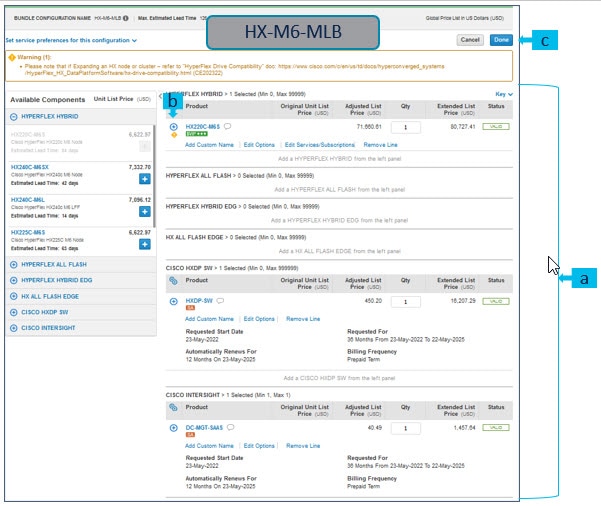Image resolution: width=601 pixels, height=506 pixels.
Task: Click link icon in CISCO INTERSIGHT header
Action: 173,407
